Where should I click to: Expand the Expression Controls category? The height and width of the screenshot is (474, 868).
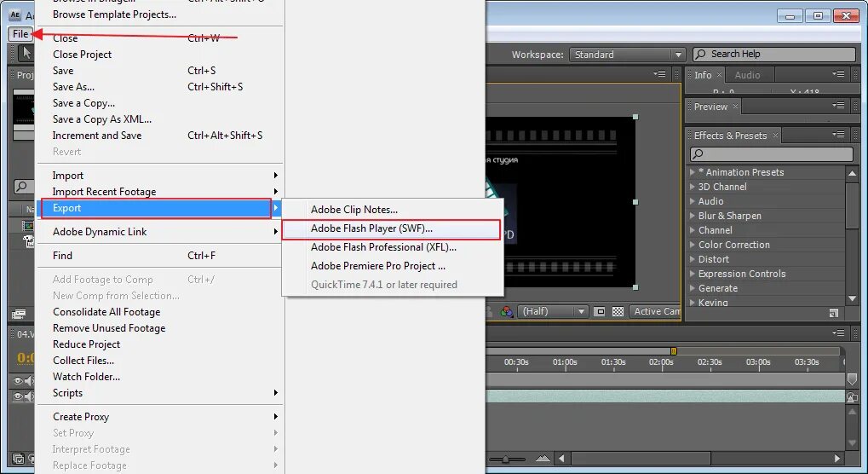click(x=692, y=274)
